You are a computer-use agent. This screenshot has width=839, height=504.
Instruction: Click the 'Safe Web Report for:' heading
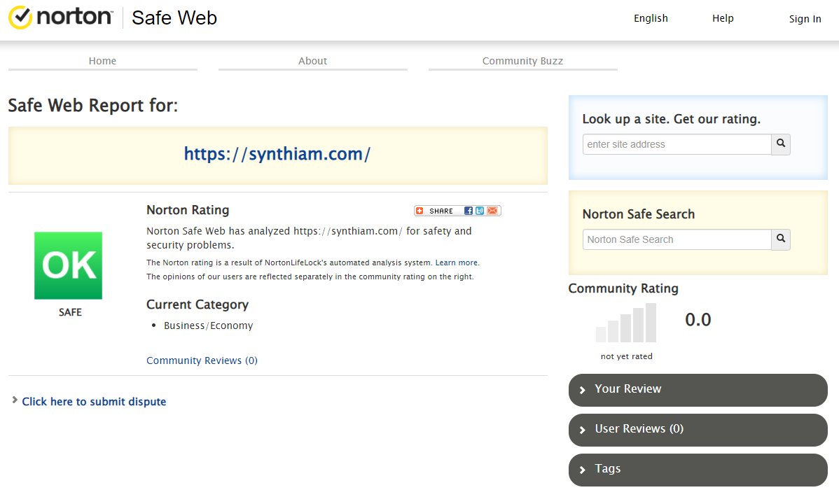(93, 106)
